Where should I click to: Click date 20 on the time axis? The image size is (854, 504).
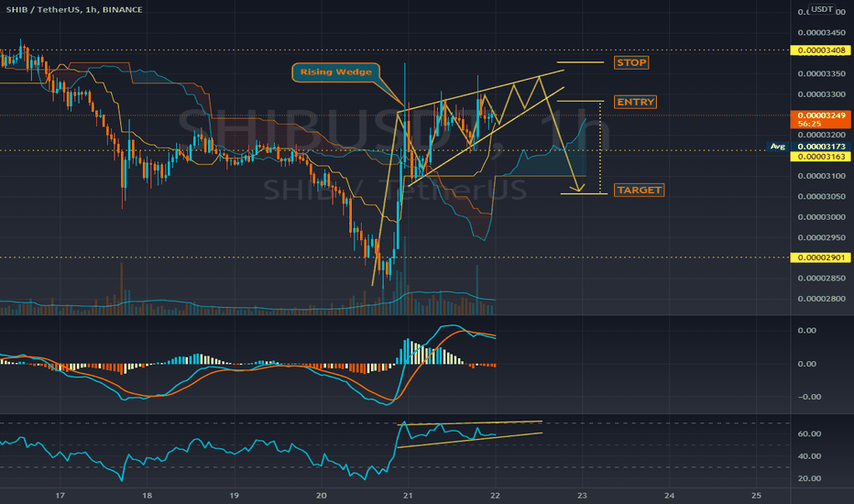tap(322, 495)
